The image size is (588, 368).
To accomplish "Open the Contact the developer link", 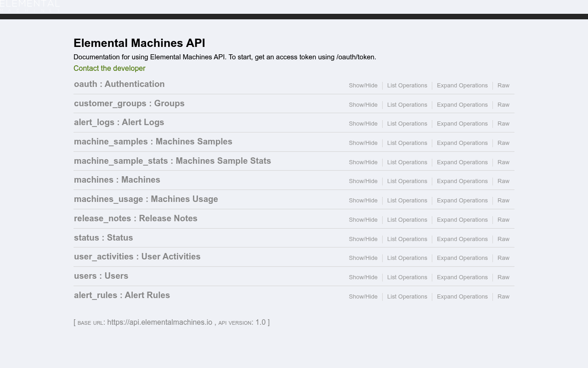I will click(109, 69).
